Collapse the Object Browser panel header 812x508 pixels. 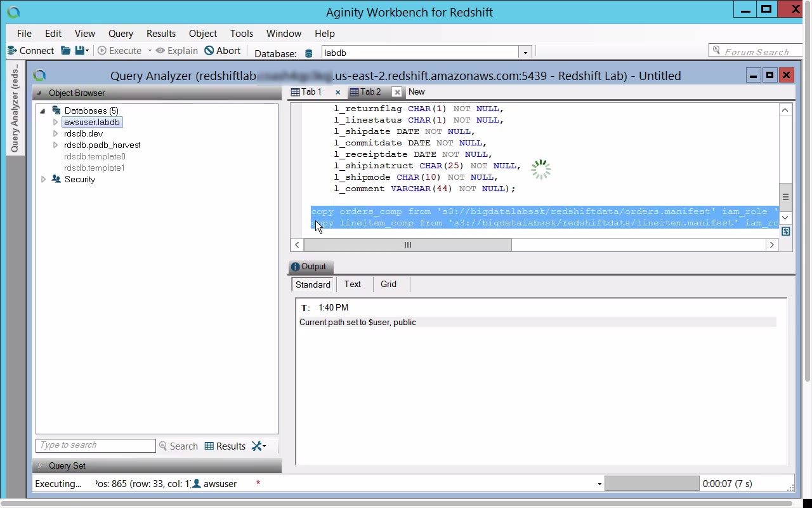pos(39,93)
